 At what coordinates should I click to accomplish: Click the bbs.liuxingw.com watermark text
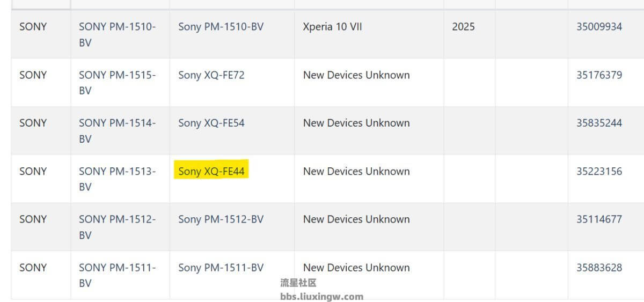click(x=321, y=297)
